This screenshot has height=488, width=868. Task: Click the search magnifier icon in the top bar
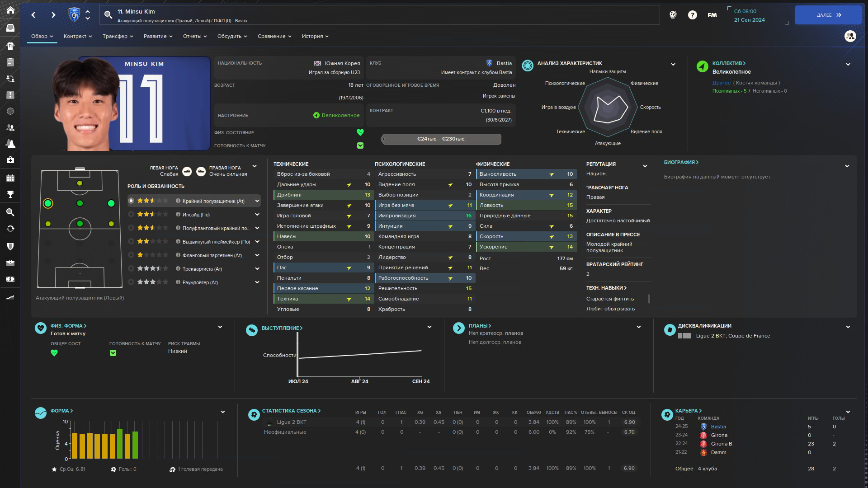pyautogui.click(x=108, y=15)
